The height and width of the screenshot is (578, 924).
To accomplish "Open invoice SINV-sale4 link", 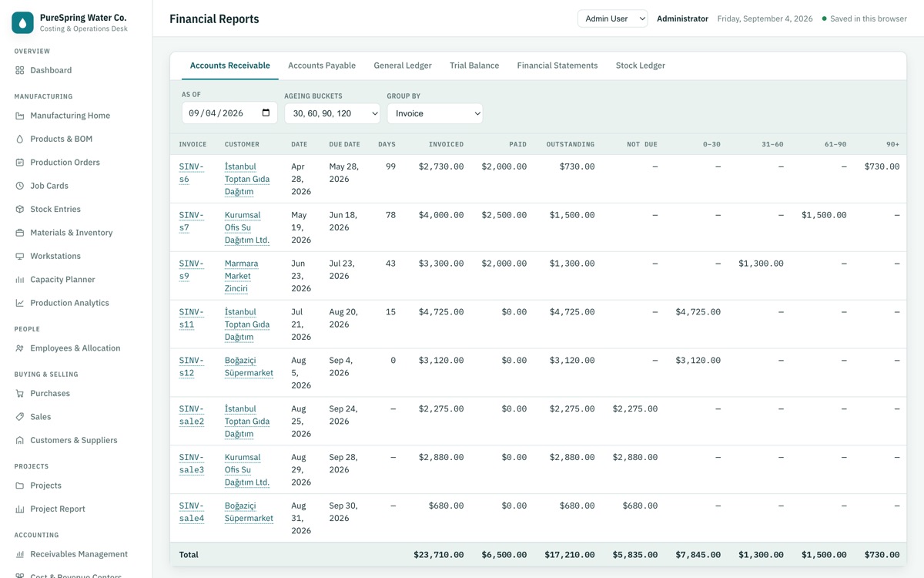I will point(192,512).
